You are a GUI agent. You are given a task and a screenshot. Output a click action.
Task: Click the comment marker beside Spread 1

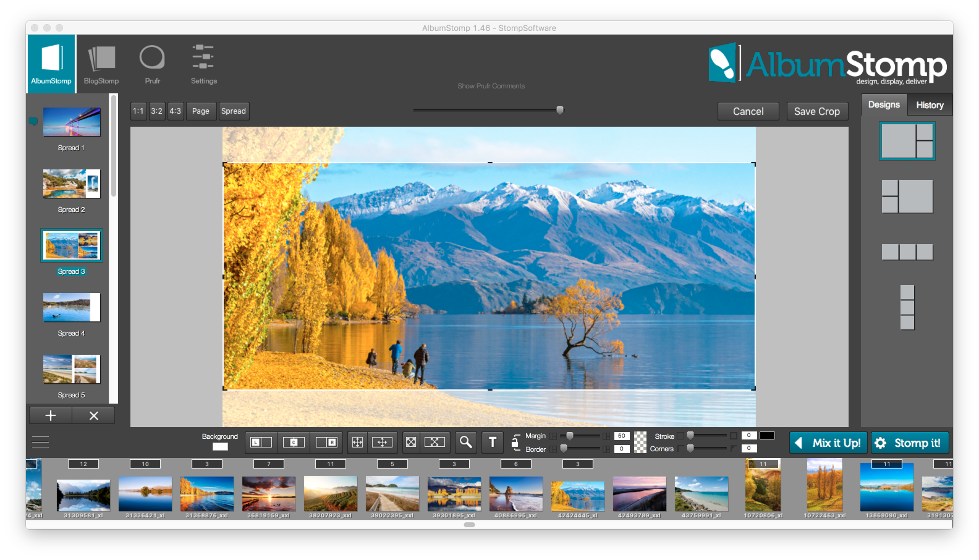click(x=33, y=121)
